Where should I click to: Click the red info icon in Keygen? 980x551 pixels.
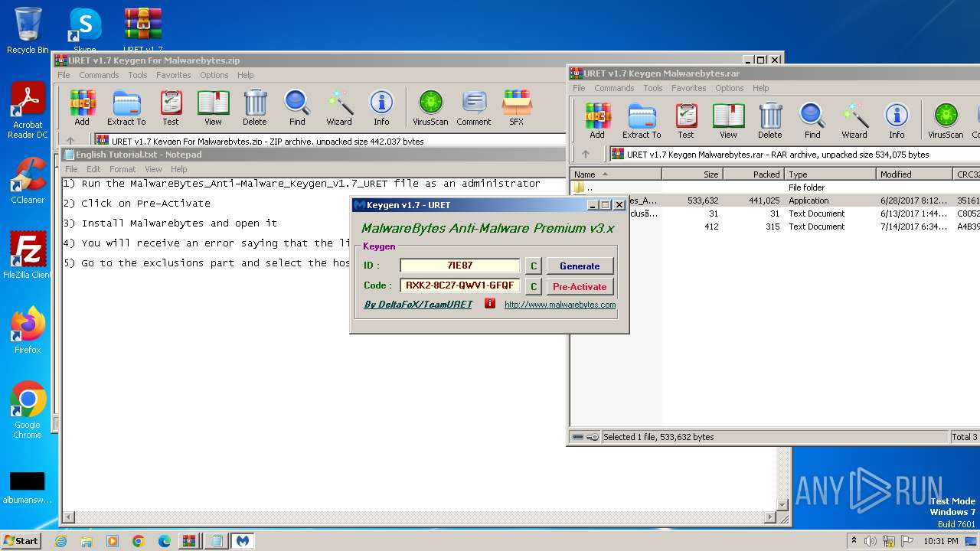pyautogui.click(x=490, y=304)
